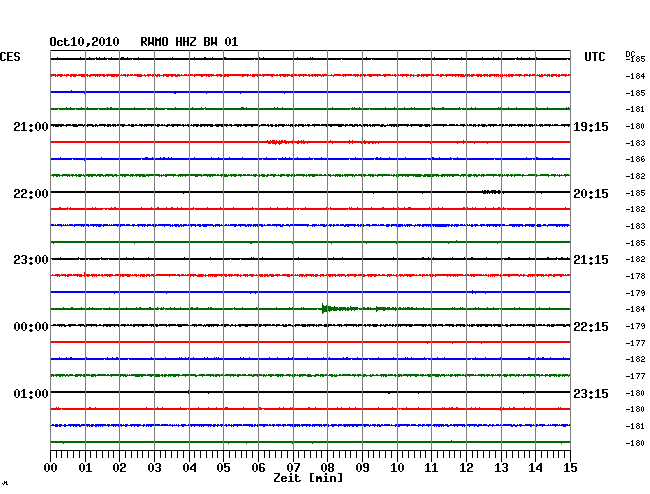Select the station header RWMO HHZ BW 01
This screenshot has width=650, height=494.
pyautogui.click(x=189, y=42)
